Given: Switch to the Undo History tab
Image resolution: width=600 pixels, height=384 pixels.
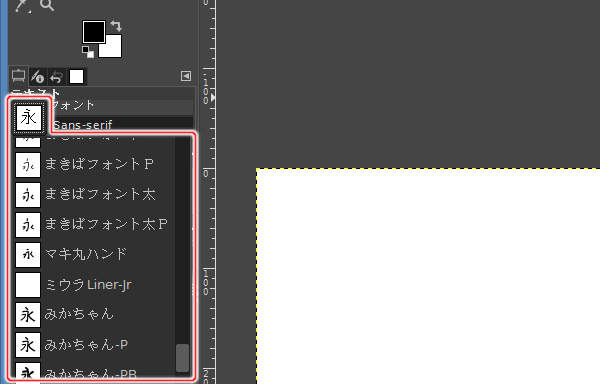Looking at the screenshot, I should pos(56,77).
